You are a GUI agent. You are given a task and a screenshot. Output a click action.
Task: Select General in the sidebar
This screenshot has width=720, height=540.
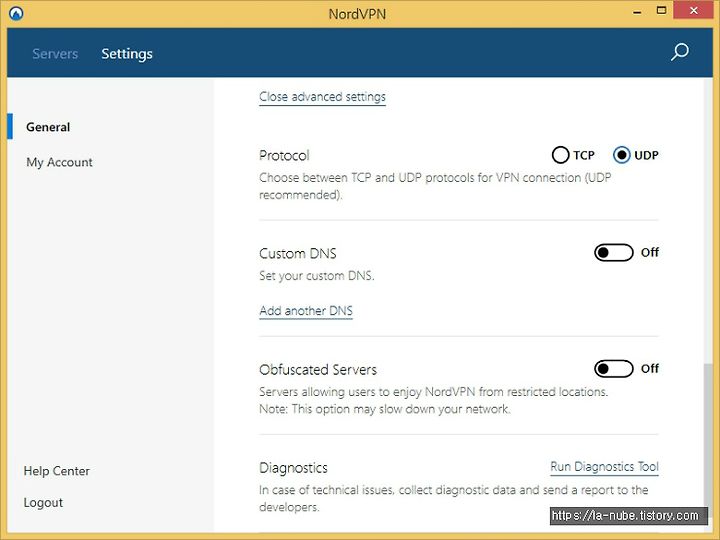48,127
